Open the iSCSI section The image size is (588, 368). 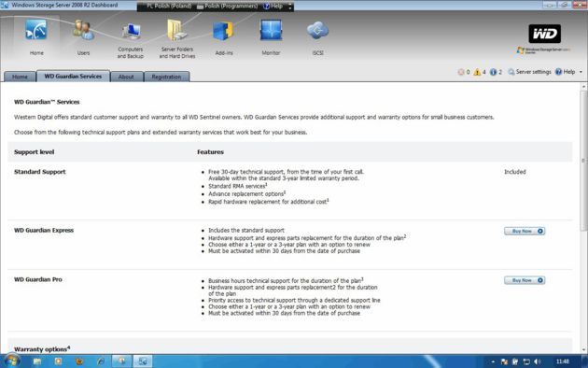tap(317, 37)
